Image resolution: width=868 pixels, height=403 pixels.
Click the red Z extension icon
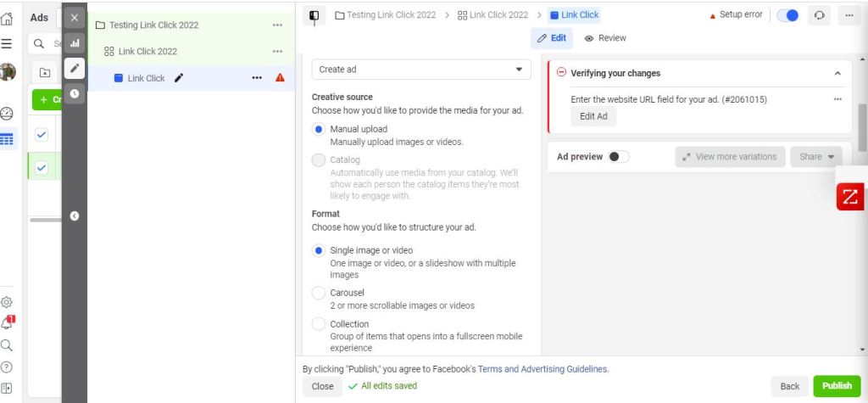[x=849, y=197]
